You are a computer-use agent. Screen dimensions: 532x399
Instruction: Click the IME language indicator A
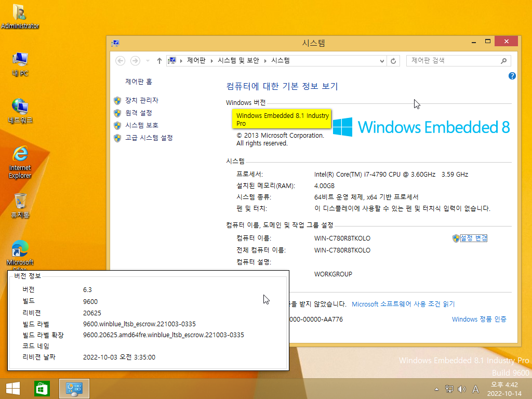[476, 389]
